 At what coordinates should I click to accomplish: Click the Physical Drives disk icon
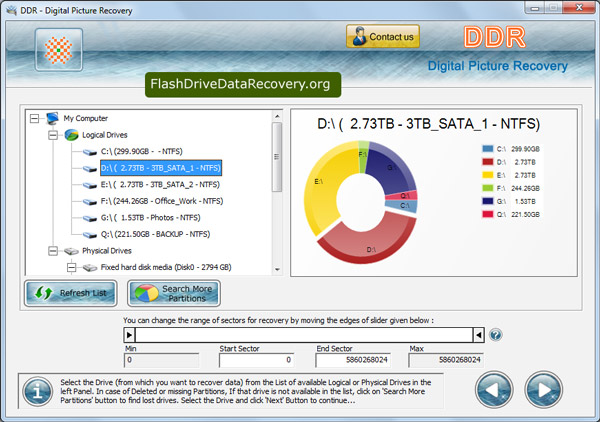[x=71, y=251]
